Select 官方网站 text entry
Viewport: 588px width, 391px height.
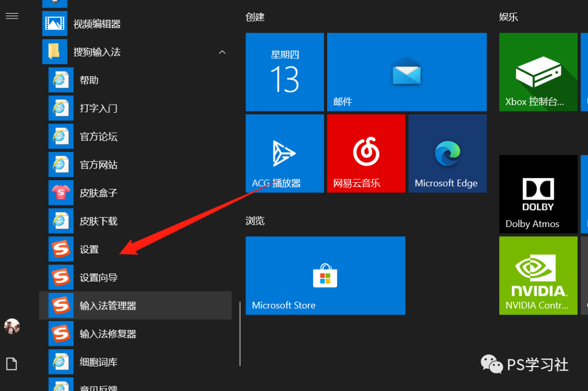(x=98, y=164)
